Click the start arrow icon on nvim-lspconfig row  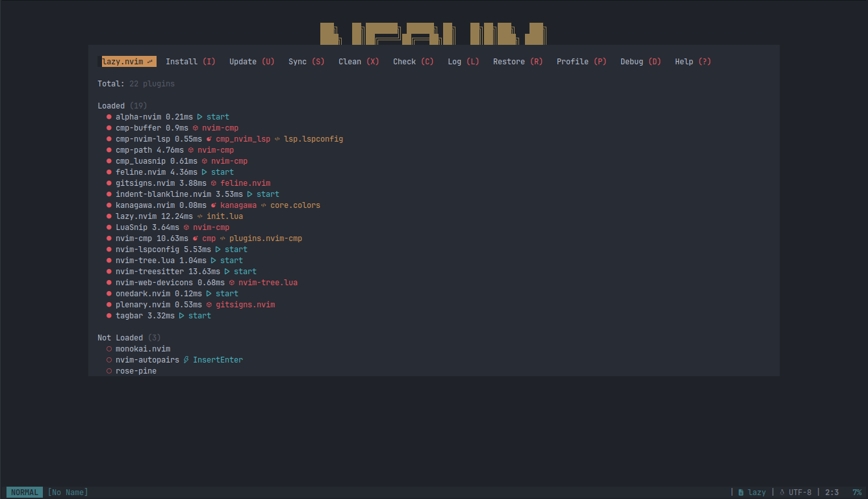click(x=218, y=249)
